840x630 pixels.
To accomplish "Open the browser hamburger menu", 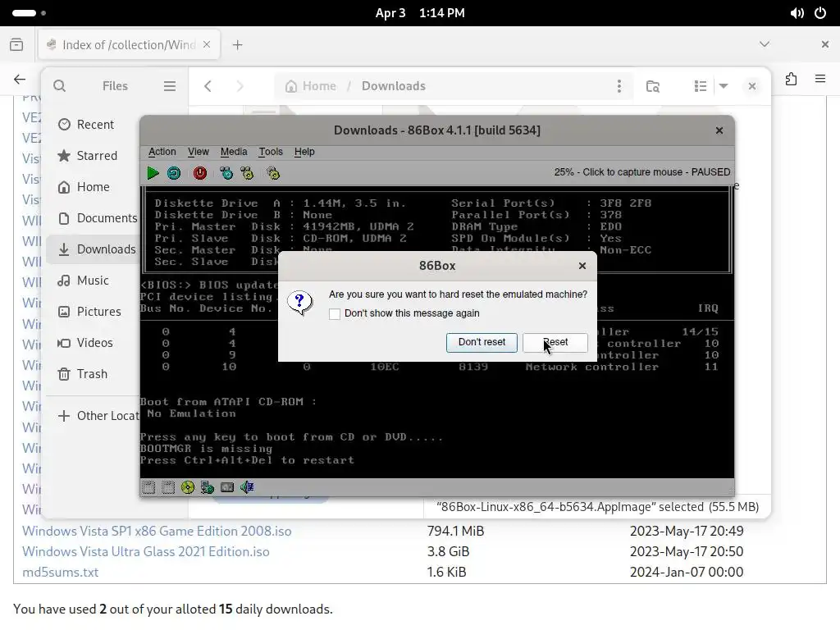I will click(x=820, y=80).
